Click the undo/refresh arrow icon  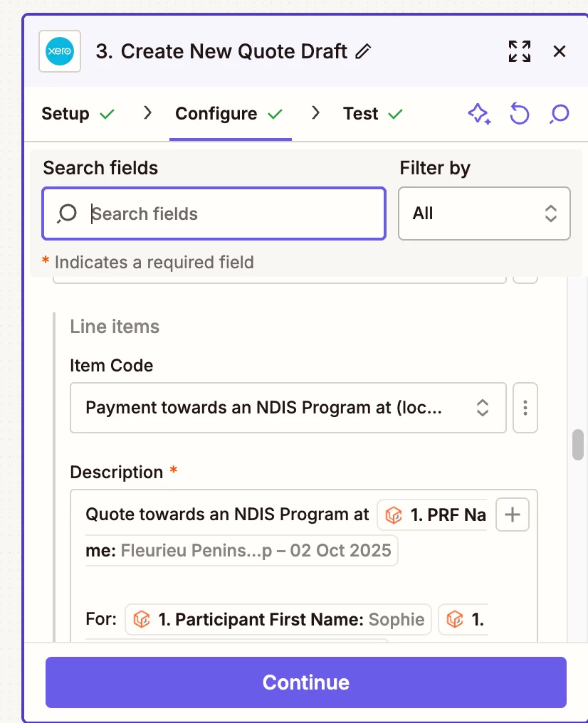click(x=519, y=114)
